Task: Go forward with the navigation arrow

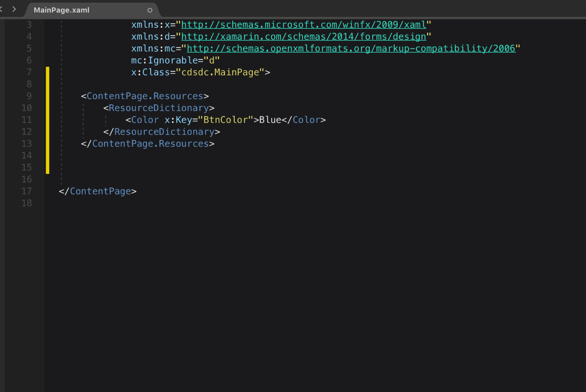Action: (x=14, y=9)
